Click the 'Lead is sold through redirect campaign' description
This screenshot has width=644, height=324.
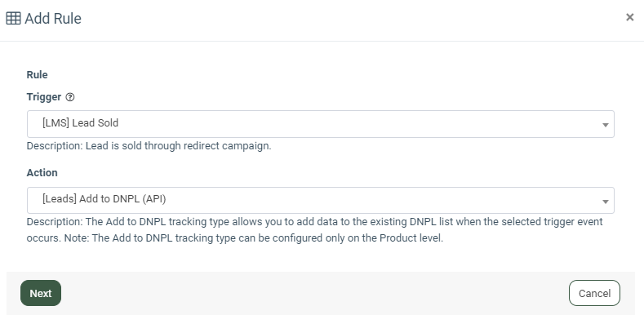pyautogui.click(x=178, y=146)
